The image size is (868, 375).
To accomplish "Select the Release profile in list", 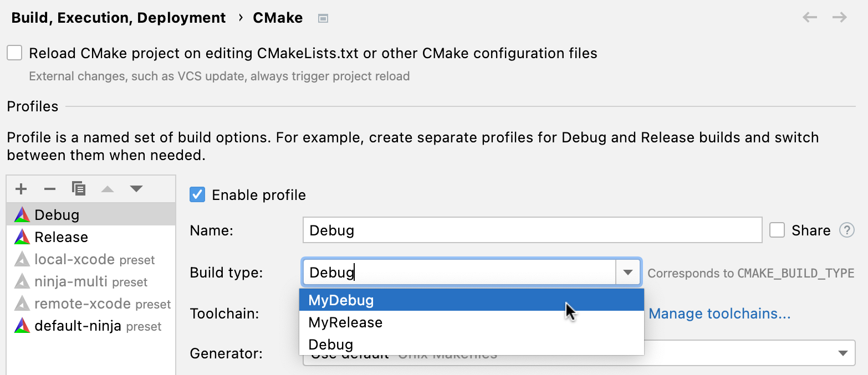I will click(x=61, y=237).
